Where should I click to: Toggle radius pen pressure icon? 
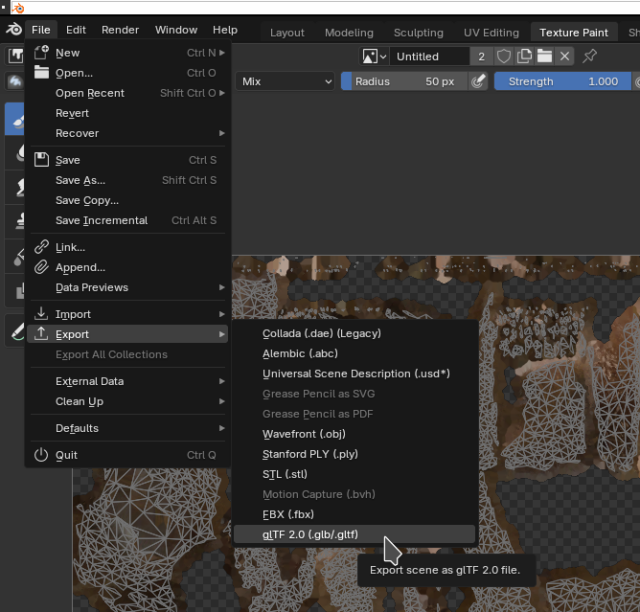(478, 81)
